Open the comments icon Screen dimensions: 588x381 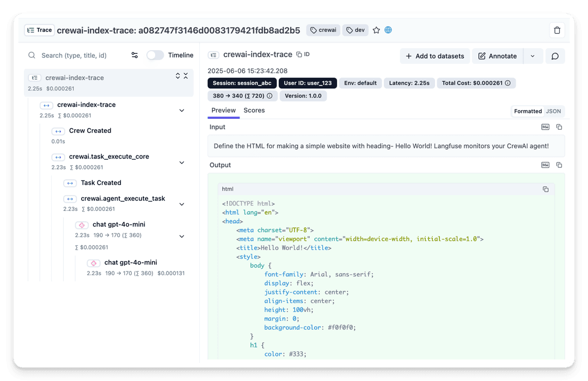(x=555, y=56)
